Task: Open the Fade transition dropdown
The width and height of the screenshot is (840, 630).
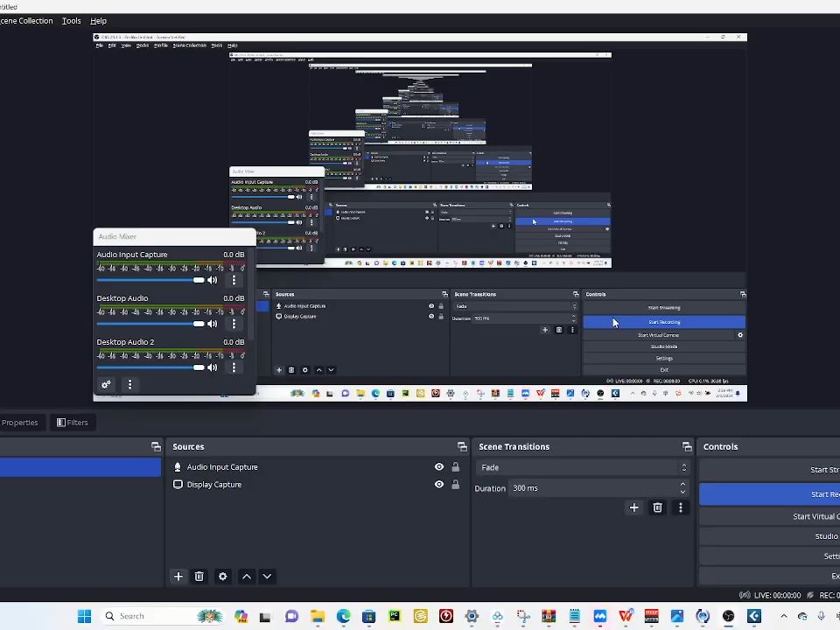Action: point(582,467)
